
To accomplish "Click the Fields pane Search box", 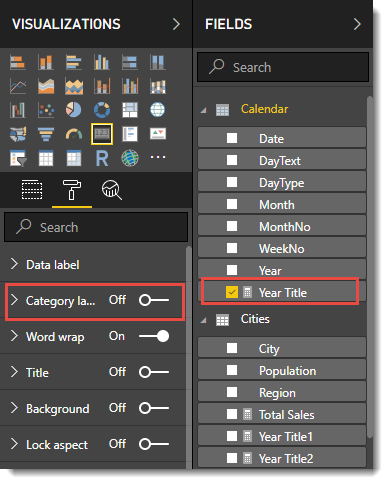I will 283,67.
